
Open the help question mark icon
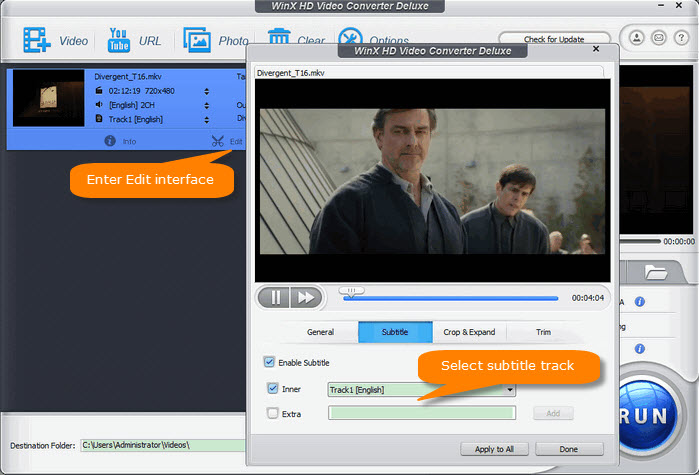[681, 38]
